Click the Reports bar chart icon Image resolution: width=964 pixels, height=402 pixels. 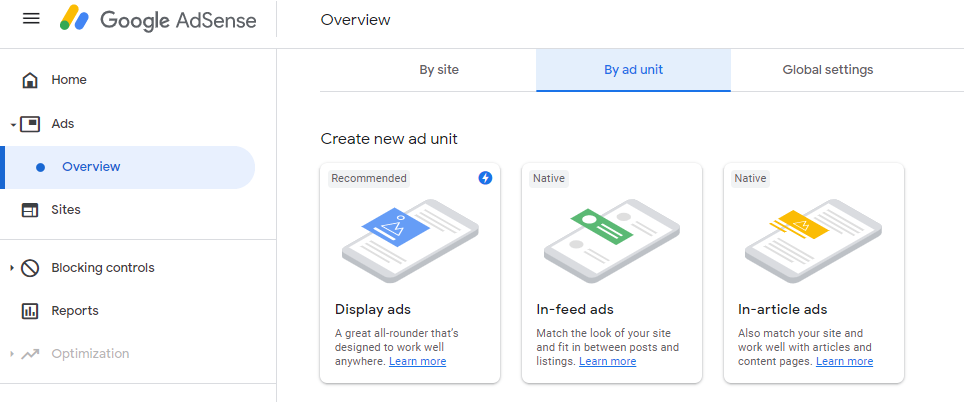30,311
